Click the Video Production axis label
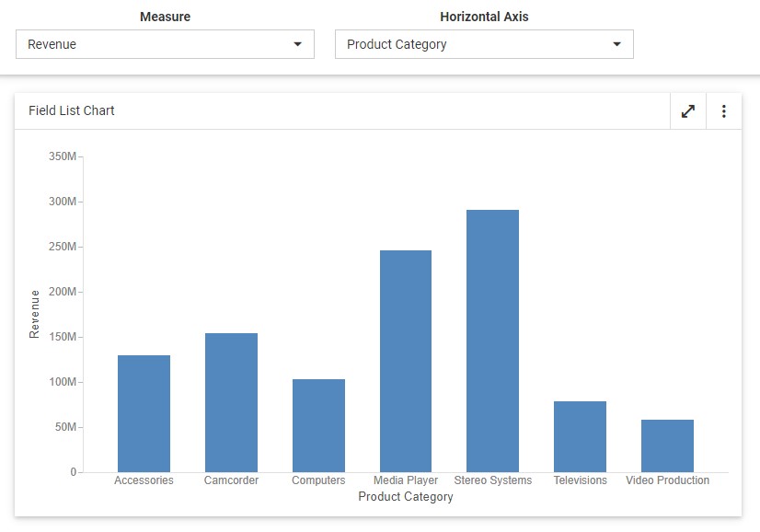This screenshot has width=760, height=532. (x=667, y=480)
